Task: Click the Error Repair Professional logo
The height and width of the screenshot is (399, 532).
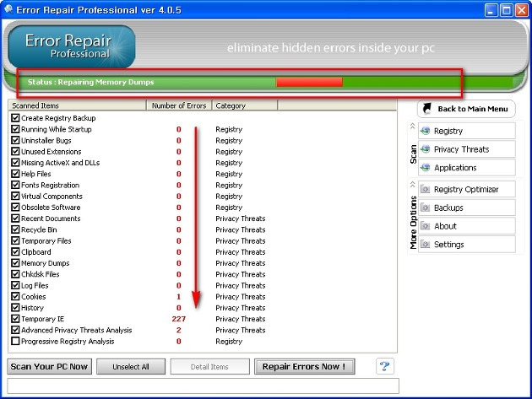Action: coord(71,46)
